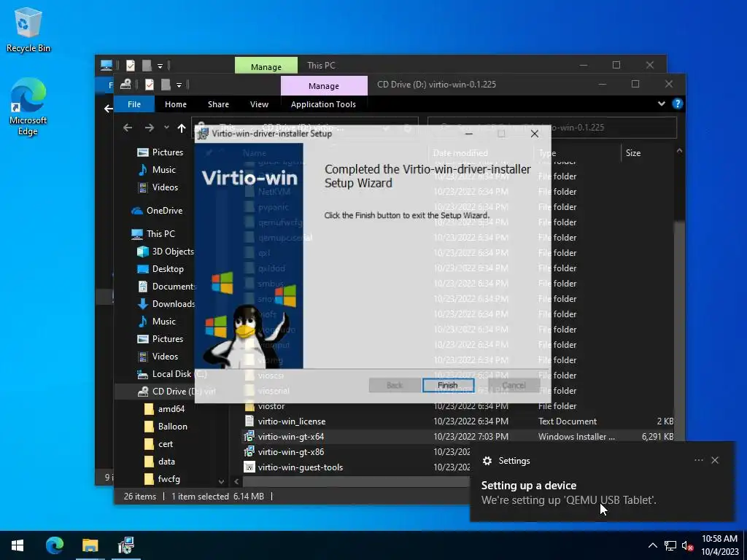
Task: Open the data folder in the tree
Action: pos(160,462)
